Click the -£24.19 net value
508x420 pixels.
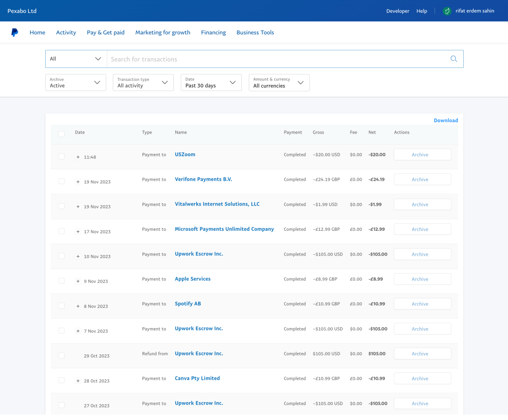click(x=376, y=179)
